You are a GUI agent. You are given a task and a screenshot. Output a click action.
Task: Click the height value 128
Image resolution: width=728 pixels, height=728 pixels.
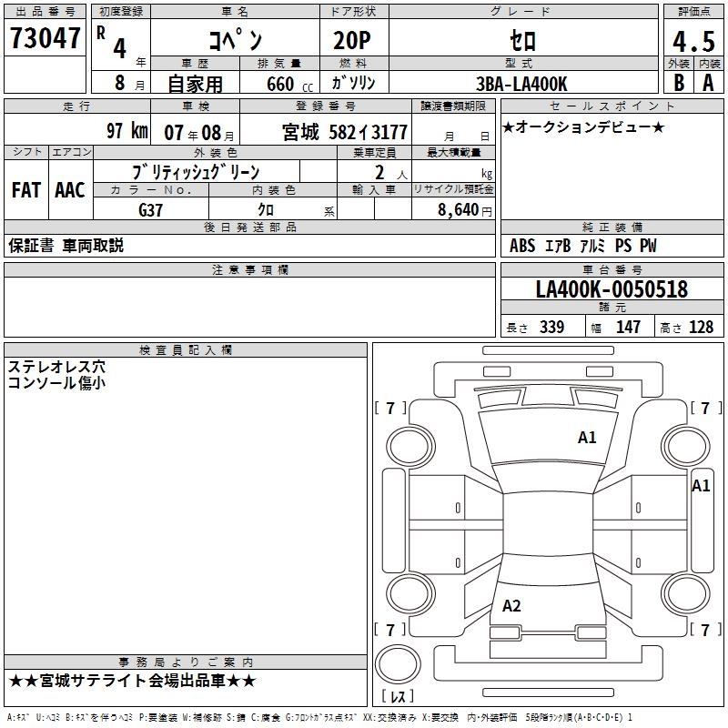(701, 327)
